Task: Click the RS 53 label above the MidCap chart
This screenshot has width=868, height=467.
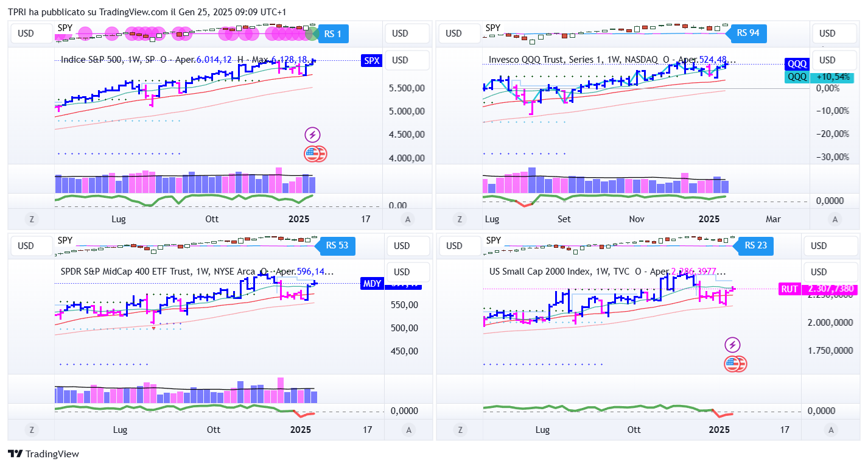Action: 337,246
